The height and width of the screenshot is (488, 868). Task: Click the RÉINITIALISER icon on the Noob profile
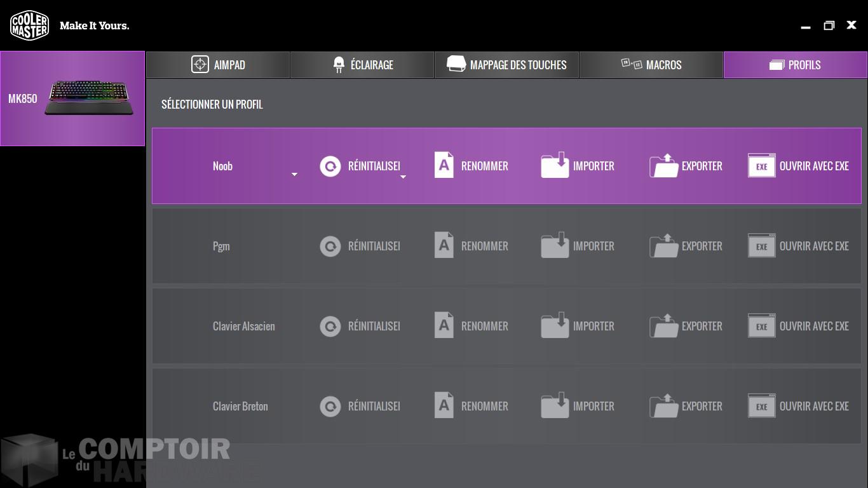pos(330,166)
